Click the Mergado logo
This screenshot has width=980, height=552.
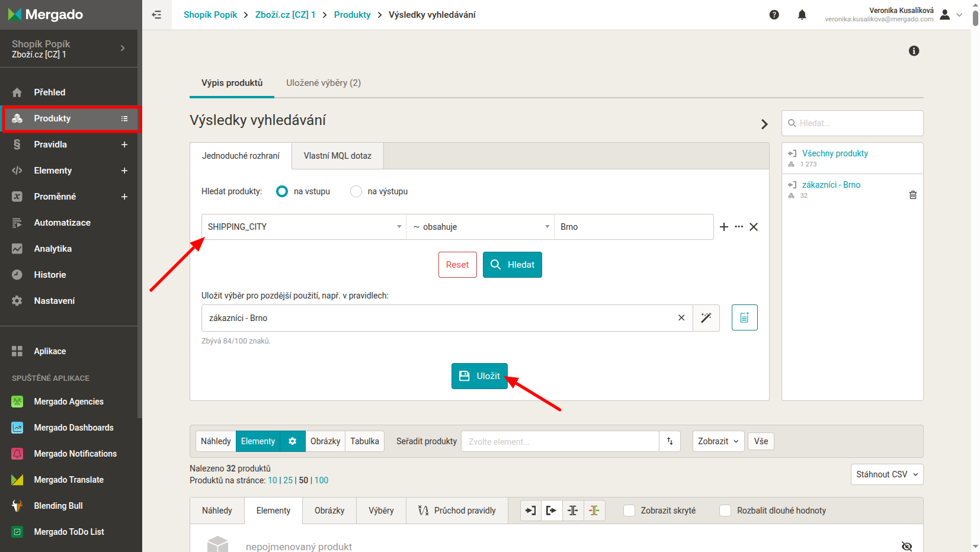click(x=45, y=14)
